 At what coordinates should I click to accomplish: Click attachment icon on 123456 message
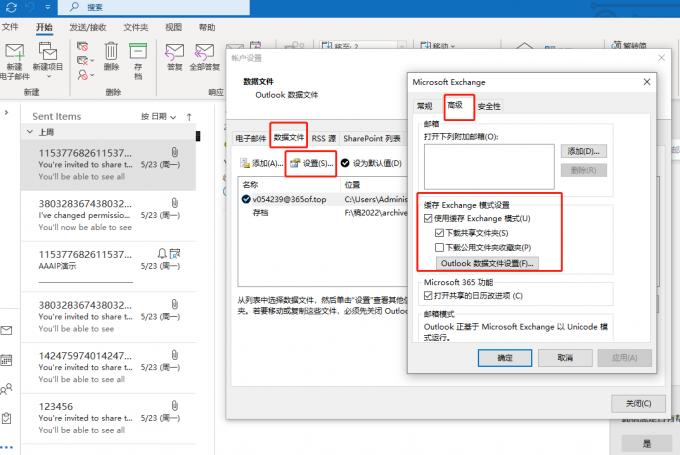tap(174, 406)
